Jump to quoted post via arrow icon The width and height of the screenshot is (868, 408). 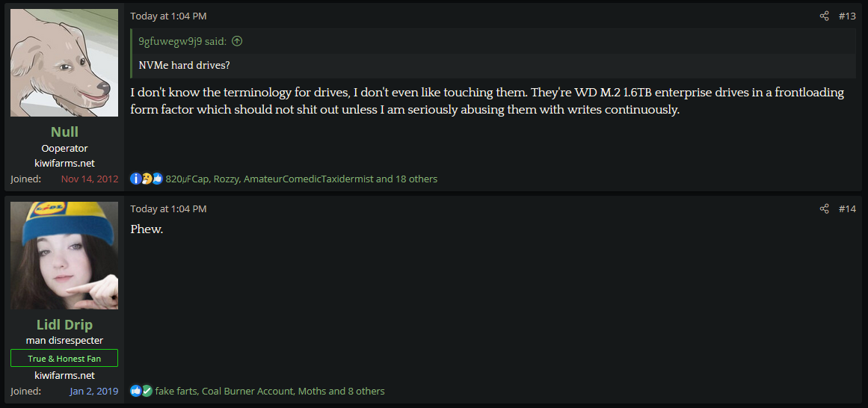(x=237, y=41)
